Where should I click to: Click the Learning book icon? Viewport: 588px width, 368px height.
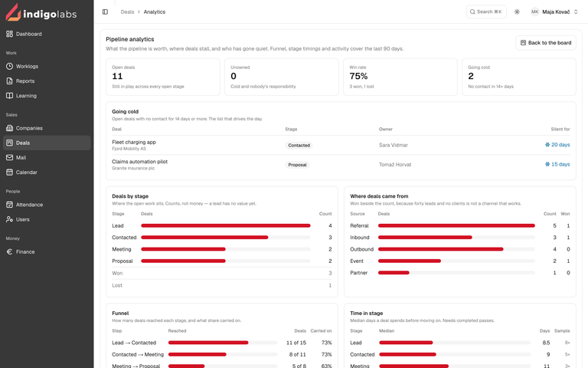coord(9,95)
